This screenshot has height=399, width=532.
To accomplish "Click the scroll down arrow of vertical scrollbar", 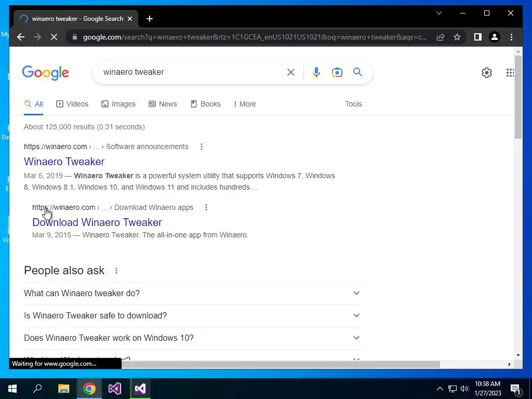I will [518, 355].
